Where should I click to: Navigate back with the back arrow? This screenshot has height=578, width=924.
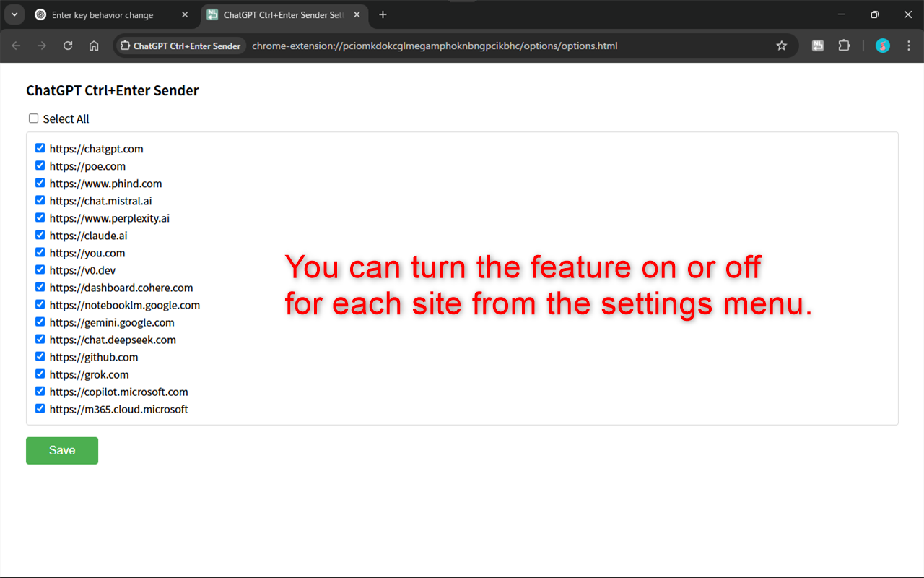(x=15, y=46)
